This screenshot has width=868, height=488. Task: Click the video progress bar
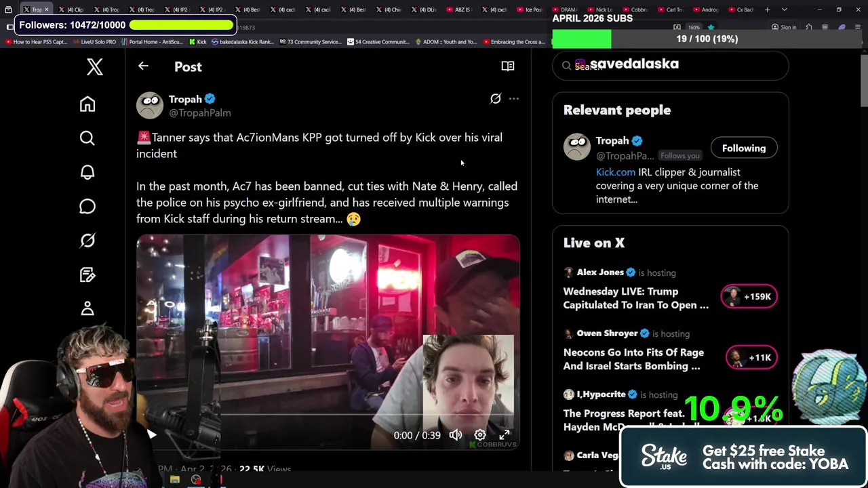tap(328, 413)
